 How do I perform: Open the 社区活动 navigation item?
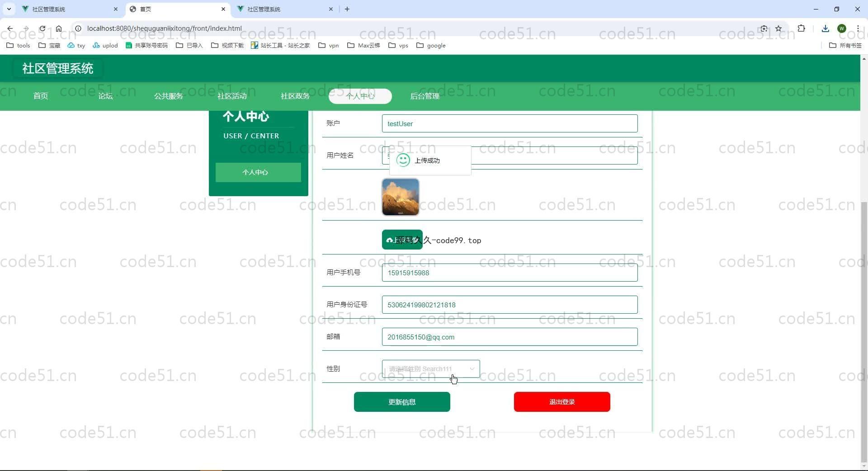(x=232, y=96)
